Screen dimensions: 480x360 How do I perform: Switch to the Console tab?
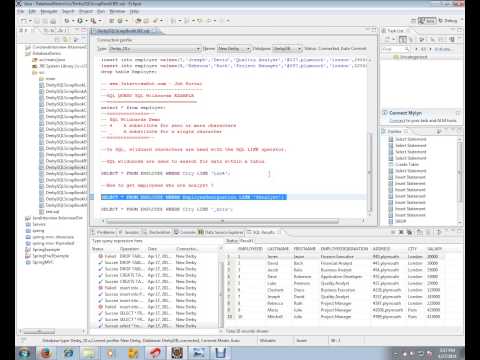click(x=185, y=232)
